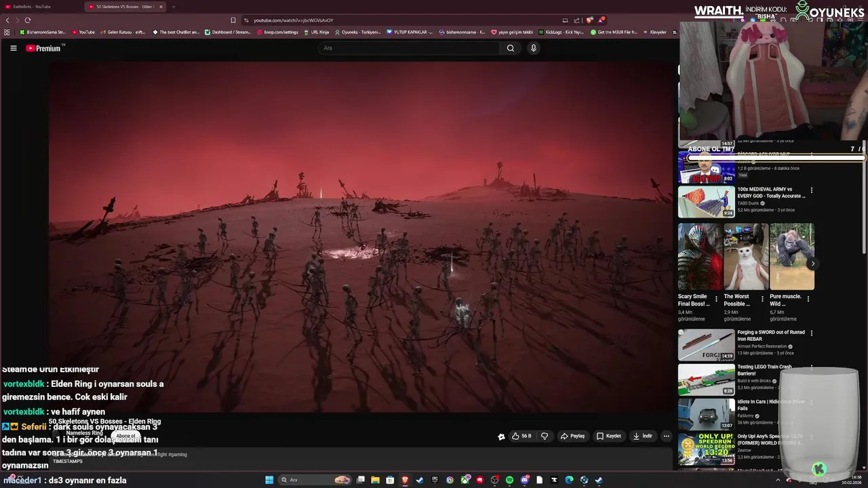Image resolution: width=868 pixels, height=488 pixels.
Task: Open more actions ellipsis under video
Action: pyautogui.click(x=667, y=436)
